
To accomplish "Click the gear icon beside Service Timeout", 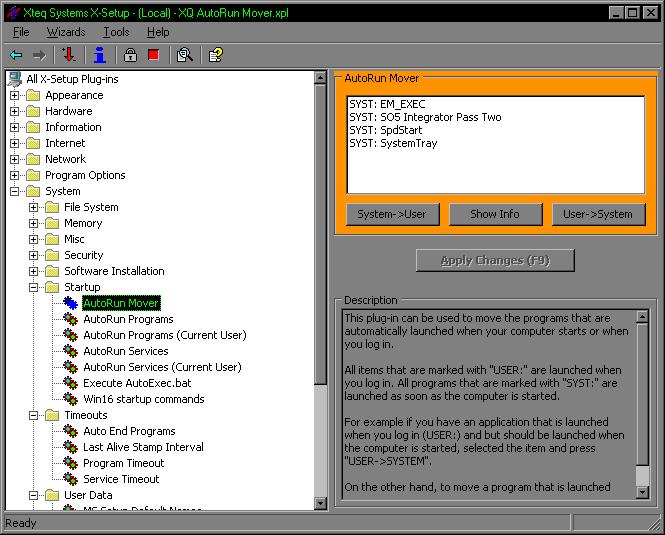I will 70,479.
